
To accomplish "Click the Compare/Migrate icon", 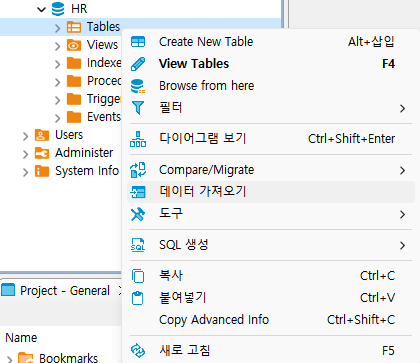I will (x=138, y=170).
